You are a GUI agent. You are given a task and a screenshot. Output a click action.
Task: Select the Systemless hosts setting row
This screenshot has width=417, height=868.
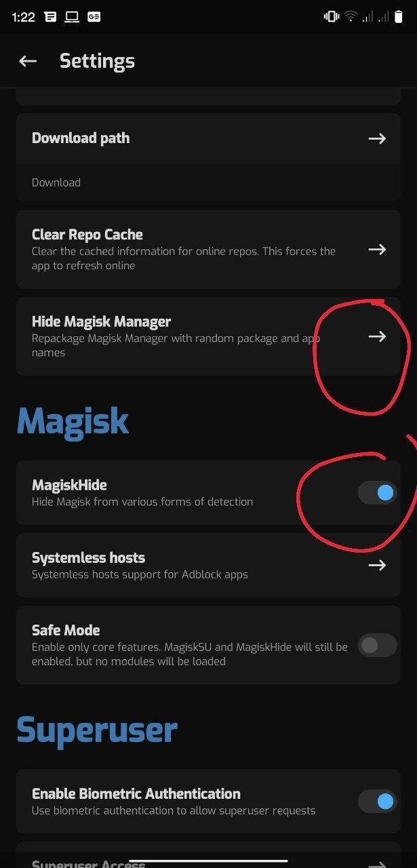pyautogui.click(x=208, y=565)
